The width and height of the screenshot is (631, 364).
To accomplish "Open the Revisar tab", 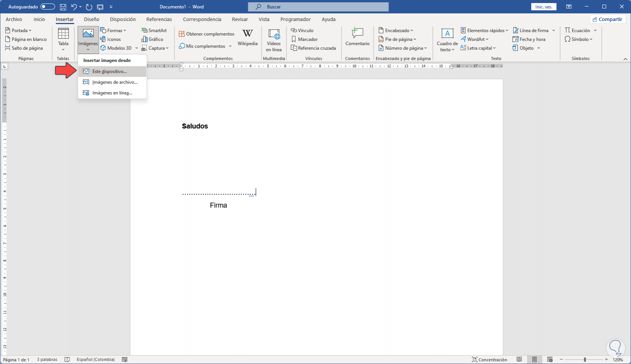I will 240,19.
